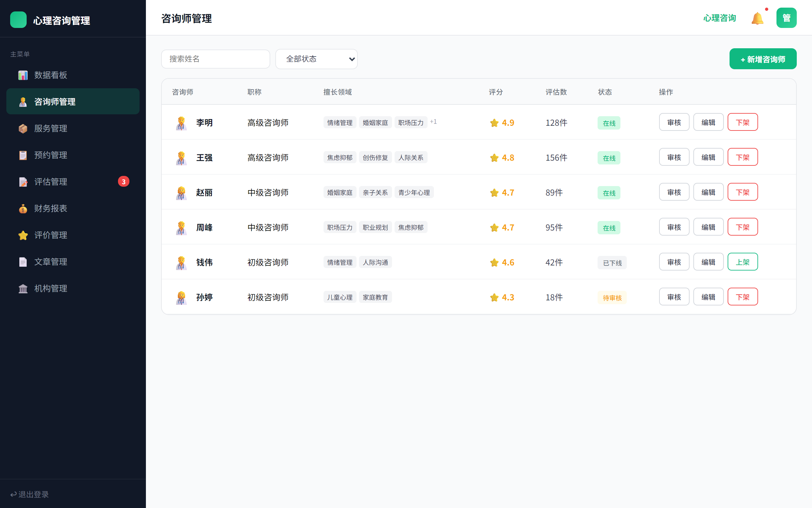
Task: Click the 人际沟通 tag
Action: pyautogui.click(x=375, y=262)
